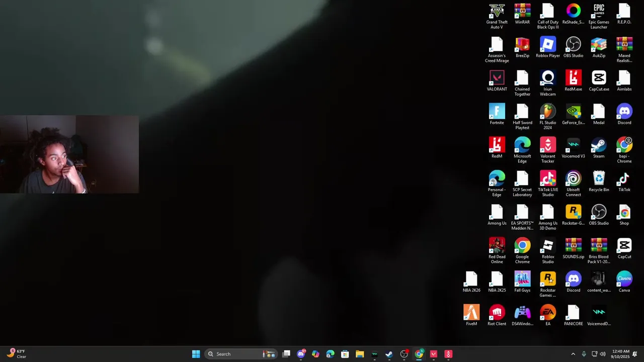This screenshot has height=362, width=644.
Task: Open the bapi - Chrome profile shortcut
Action: pos(624,150)
